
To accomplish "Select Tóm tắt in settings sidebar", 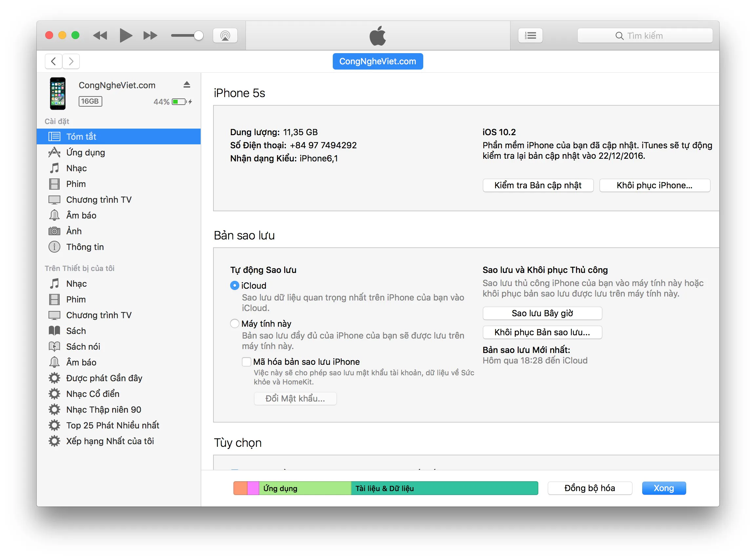I will (119, 136).
